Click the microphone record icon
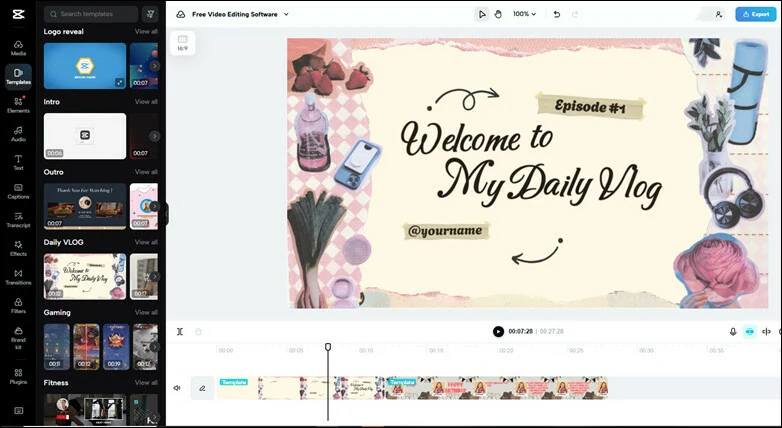 click(x=733, y=332)
